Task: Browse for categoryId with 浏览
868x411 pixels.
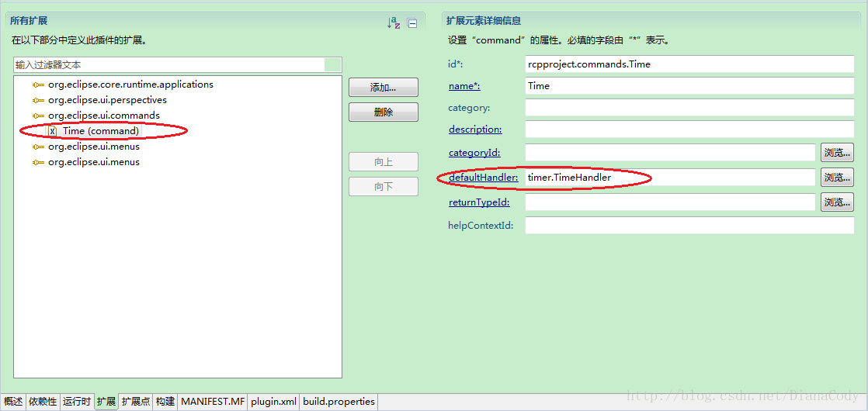Action: (837, 153)
